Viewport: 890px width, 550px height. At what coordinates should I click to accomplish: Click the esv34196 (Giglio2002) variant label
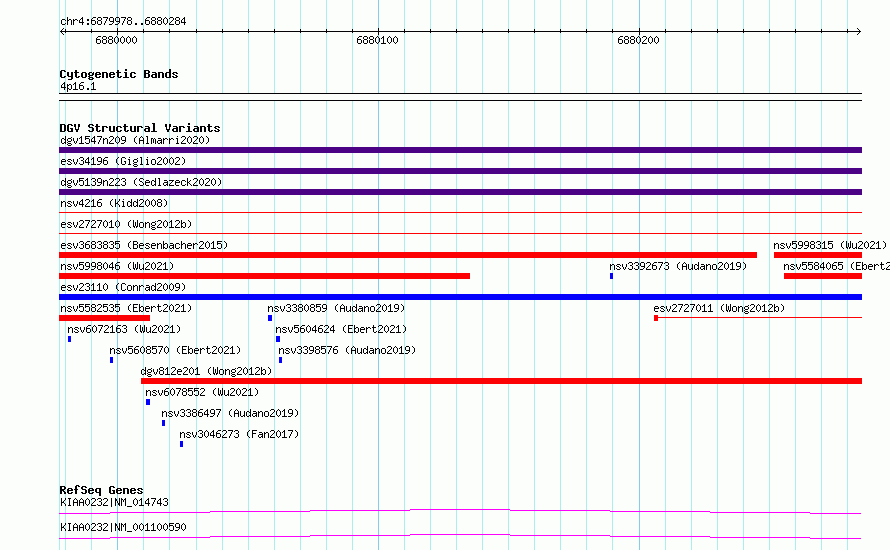tap(123, 161)
